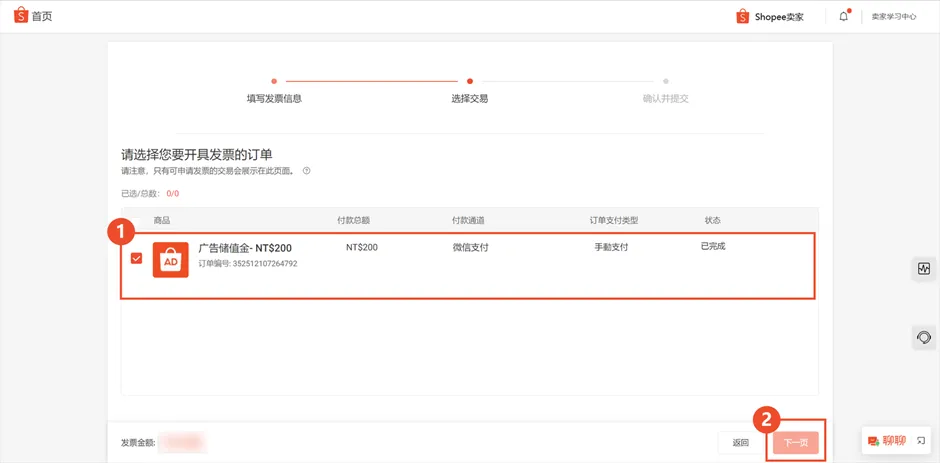
Task: Click the 状态 column header
Action: pos(713,220)
